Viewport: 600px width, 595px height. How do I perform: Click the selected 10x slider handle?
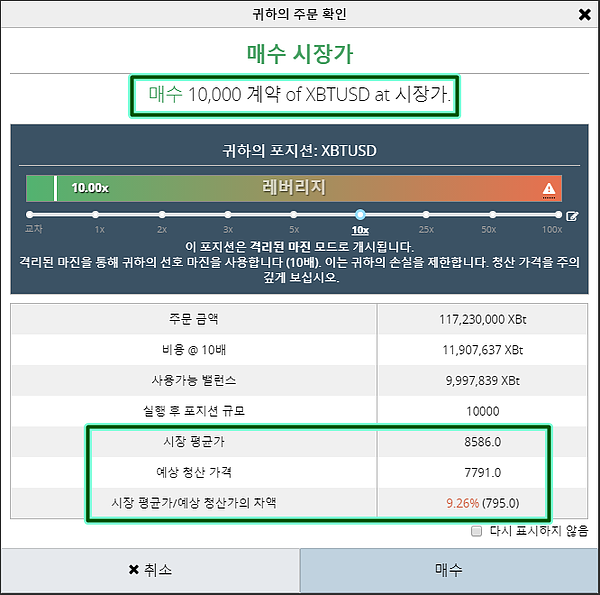(x=360, y=214)
